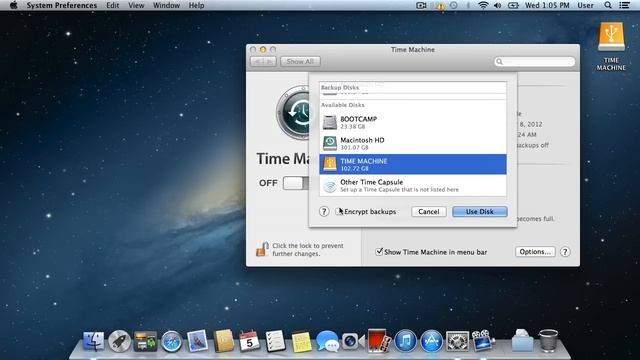Viewport: 640px width, 360px height.
Task: Open the View menu
Action: click(136, 5)
